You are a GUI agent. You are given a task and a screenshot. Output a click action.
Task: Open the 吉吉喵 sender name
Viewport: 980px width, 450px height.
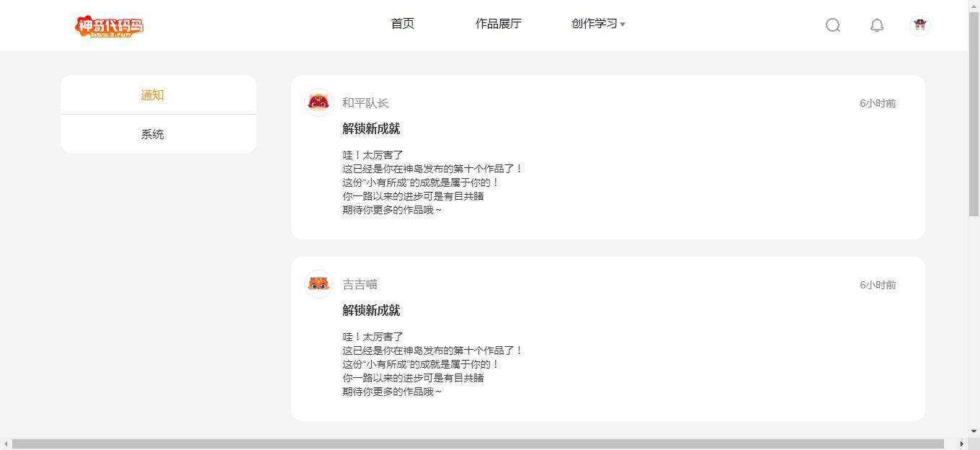(360, 285)
